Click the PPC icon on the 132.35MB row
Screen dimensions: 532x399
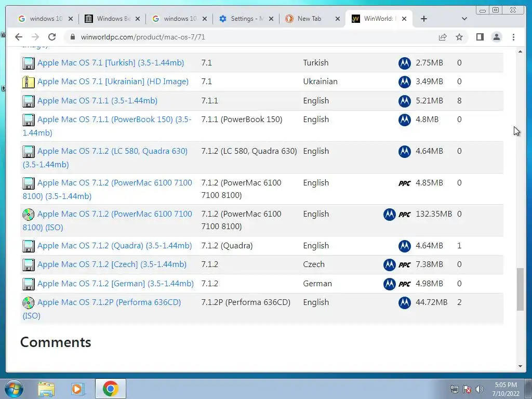[404, 215]
